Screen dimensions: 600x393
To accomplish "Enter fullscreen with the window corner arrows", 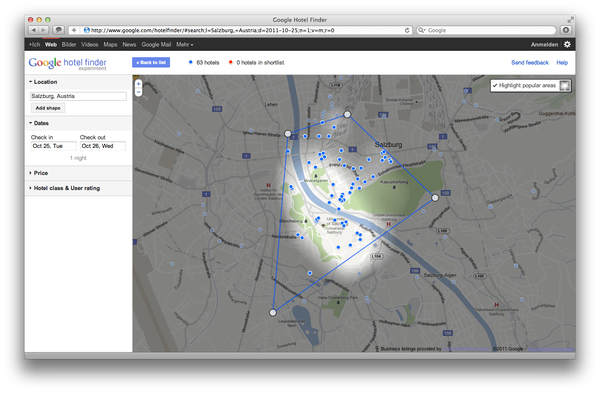I will click(570, 20).
